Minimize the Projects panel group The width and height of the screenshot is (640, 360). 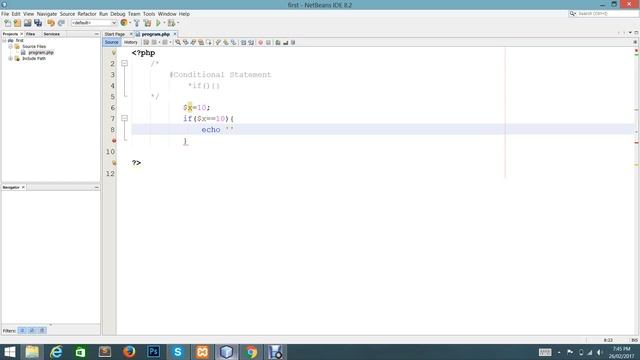pyautogui.click(x=96, y=34)
